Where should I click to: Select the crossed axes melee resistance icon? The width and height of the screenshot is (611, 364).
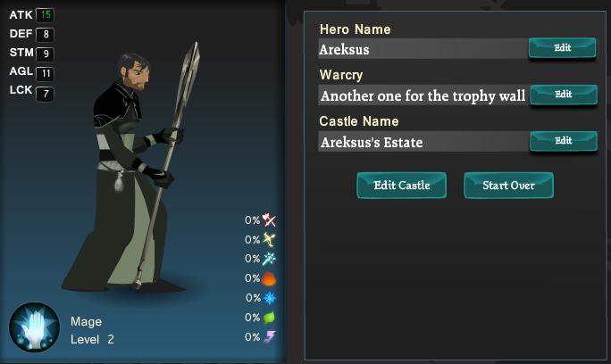269,220
